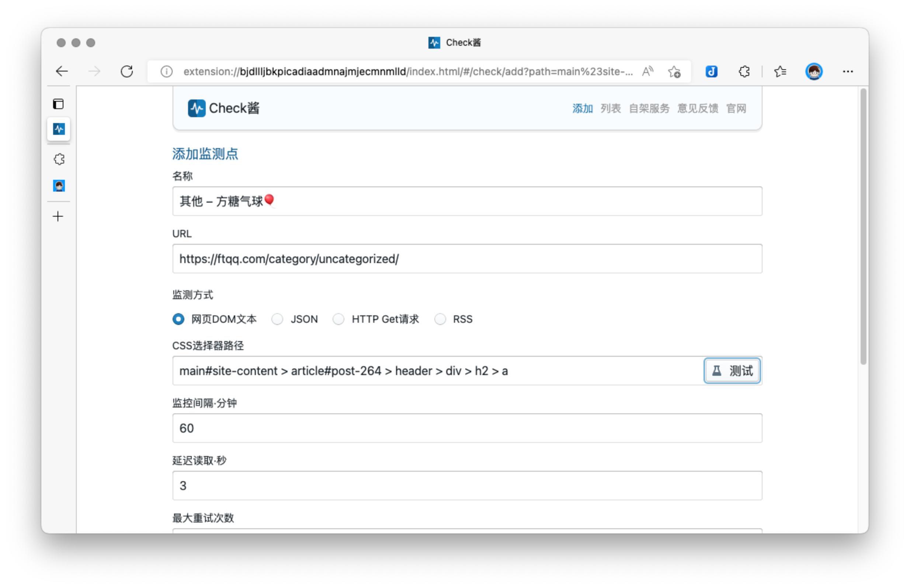This screenshot has height=588, width=910.
Task: Select the RSS monitoring method
Action: coord(440,319)
